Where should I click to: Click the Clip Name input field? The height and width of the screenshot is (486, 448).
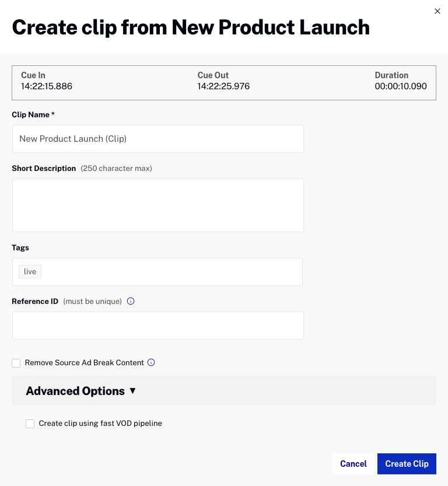[157, 139]
